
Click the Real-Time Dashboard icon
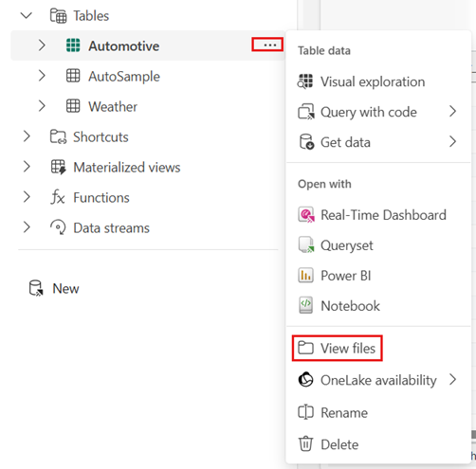tap(306, 215)
